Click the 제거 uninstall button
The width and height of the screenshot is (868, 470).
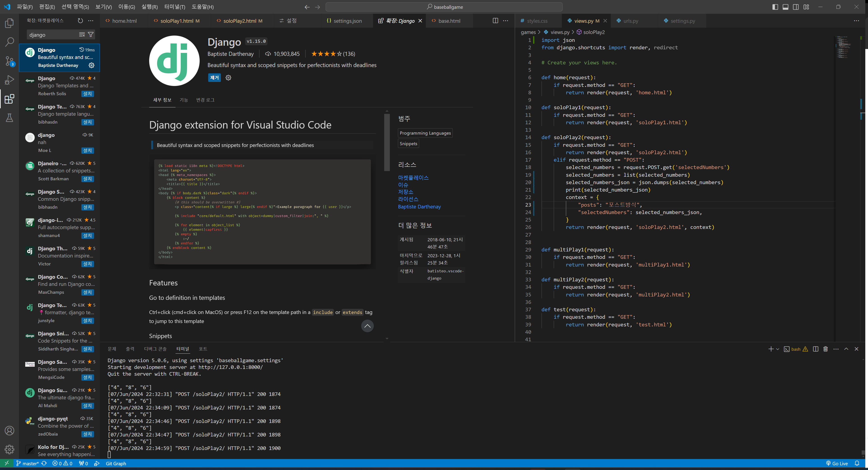214,78
